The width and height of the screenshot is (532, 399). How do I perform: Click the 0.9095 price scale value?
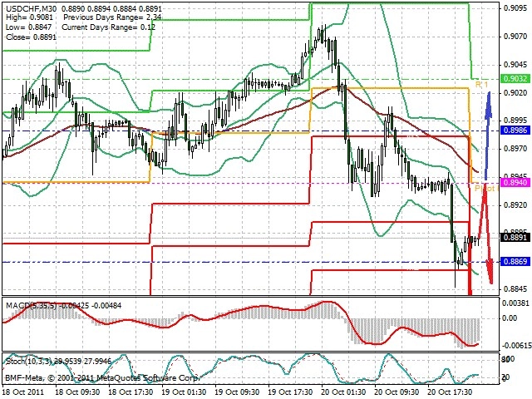pyautogui.click(x=515, y=8)
